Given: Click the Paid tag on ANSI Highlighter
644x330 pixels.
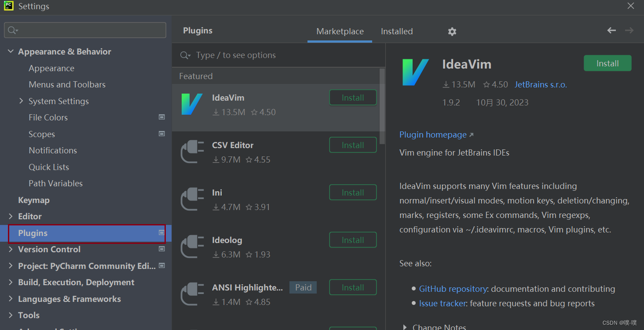Looking at the screenshot, I should pos(303,287).
